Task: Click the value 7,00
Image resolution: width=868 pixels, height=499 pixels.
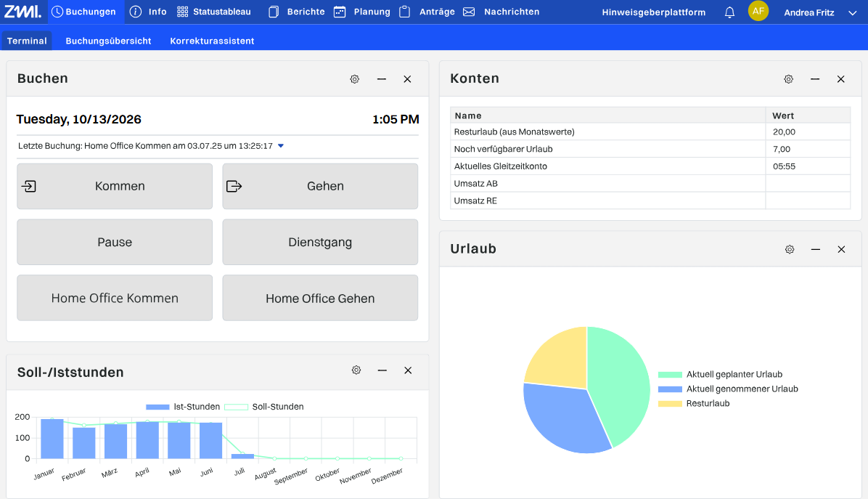Action: tap(782, 149)
